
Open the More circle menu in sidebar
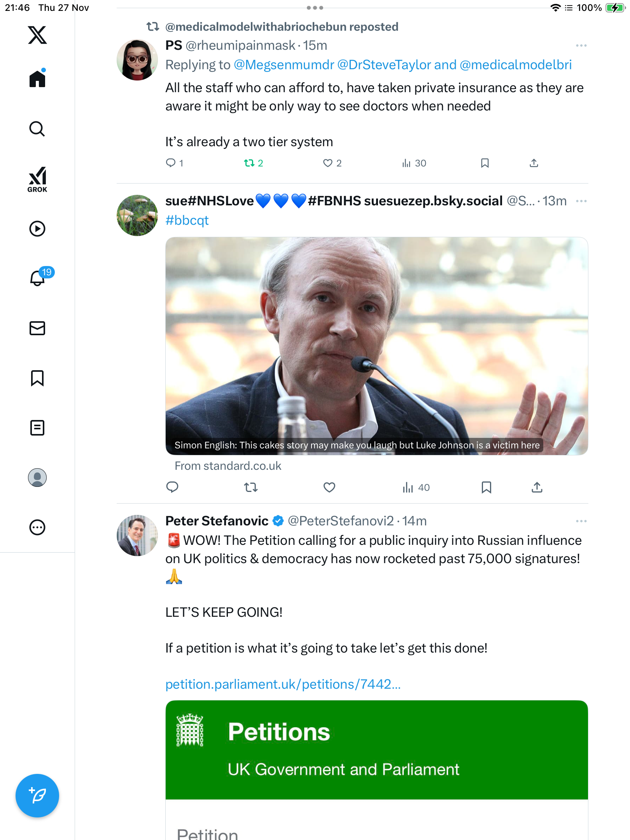click(x=37, y=527)
